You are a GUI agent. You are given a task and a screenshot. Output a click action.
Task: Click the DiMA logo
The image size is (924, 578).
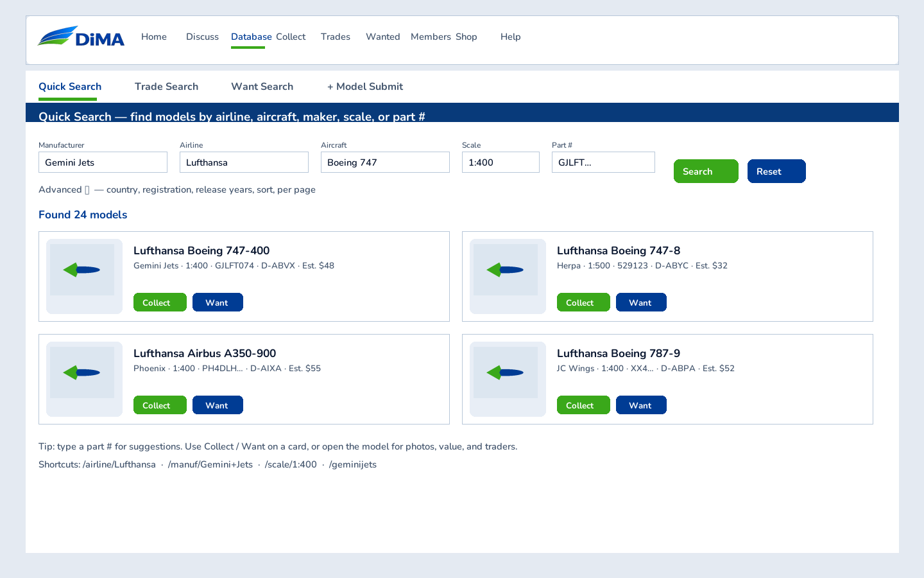click(x=81, y=37)
